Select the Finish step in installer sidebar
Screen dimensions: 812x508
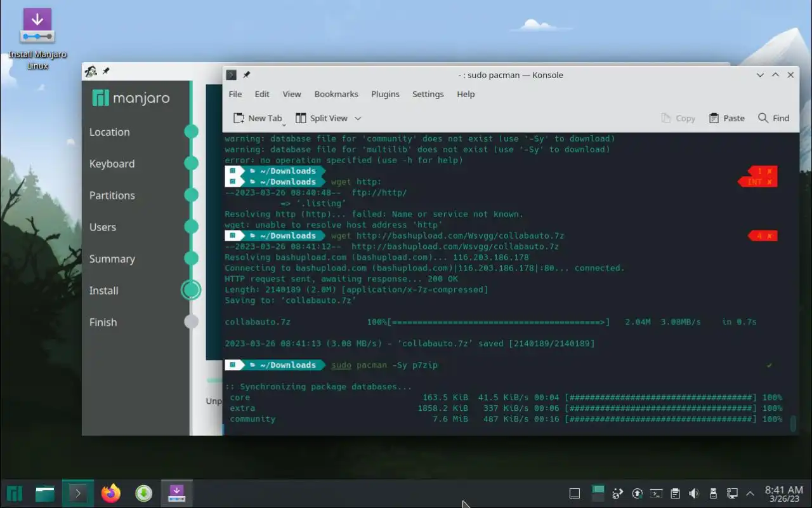tap(103, 323)
